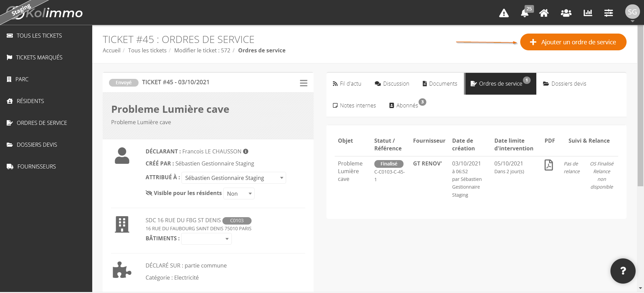The width and height of the screenshot is (644, 293).
Task: Show the info icon next to Francois LE CHAUSSON
Action: 246,151
